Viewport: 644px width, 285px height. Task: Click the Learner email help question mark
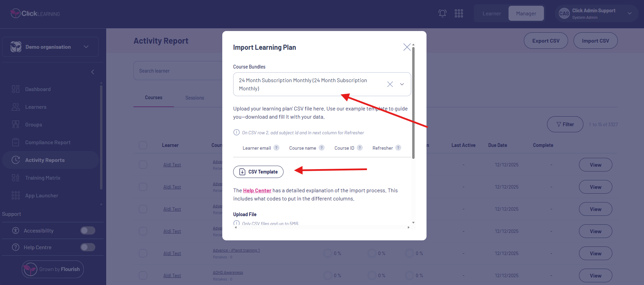(x=276, y=148)
